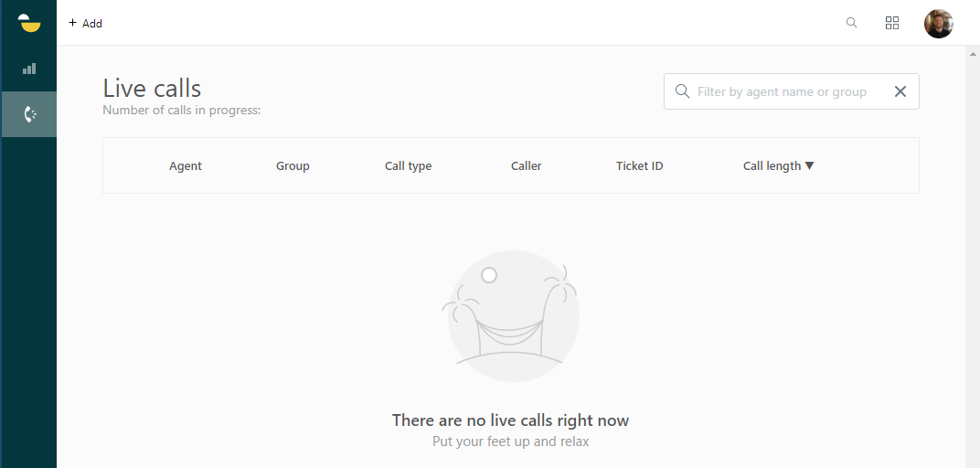Click the scrollbar up arrow

tap(972, 52)
